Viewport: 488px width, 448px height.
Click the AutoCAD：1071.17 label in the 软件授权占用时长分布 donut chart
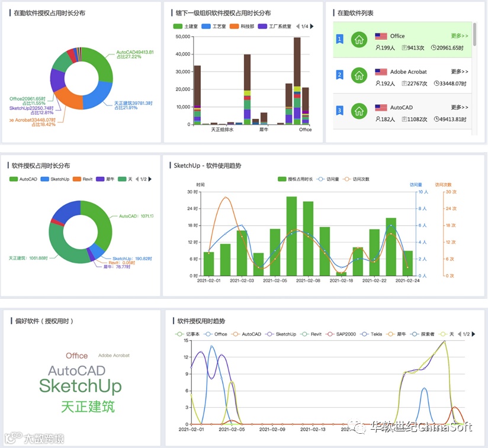coord(136,216)
